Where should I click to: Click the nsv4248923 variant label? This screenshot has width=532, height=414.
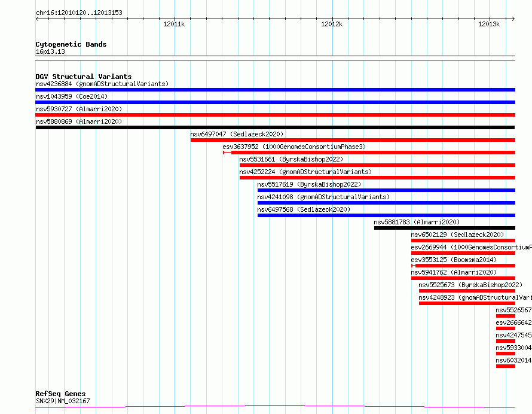click(475, 297)
